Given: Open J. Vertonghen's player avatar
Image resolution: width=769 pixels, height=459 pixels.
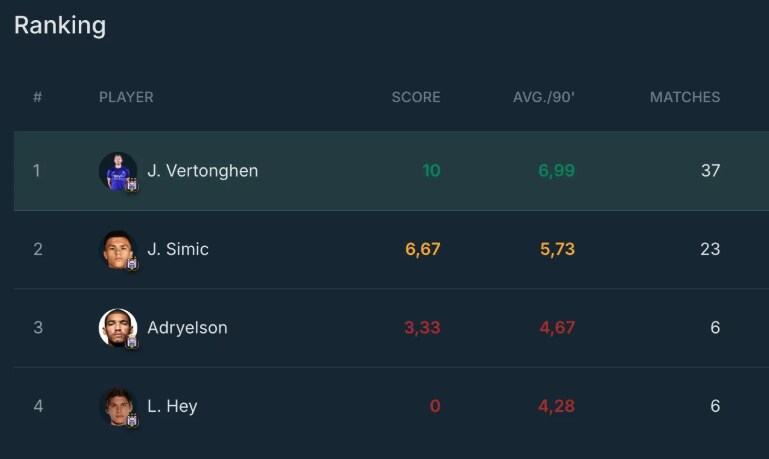Looking at the screenshot, I should pyautogui.click(x=118, y=171).
